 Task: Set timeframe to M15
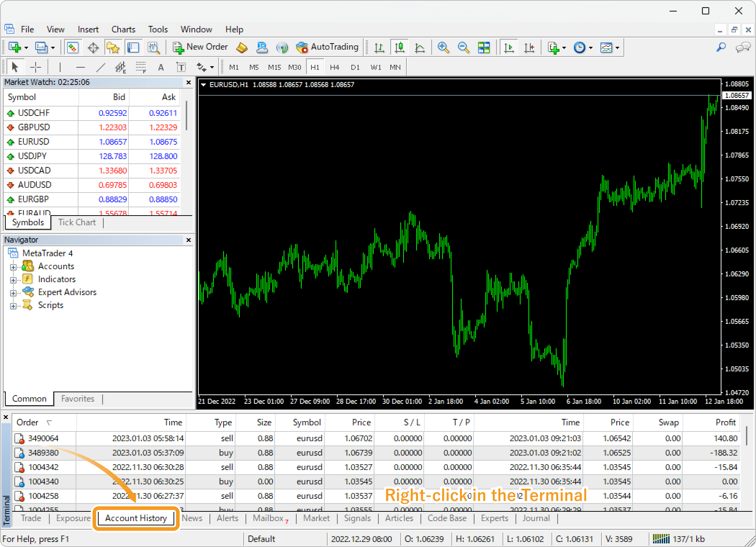[274, 67]
